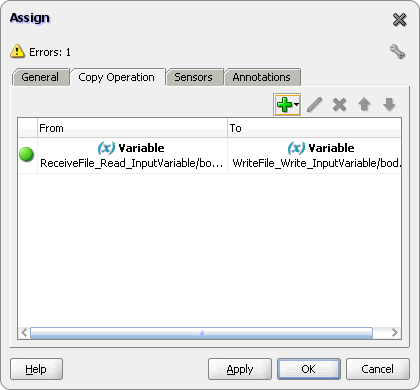
Task: Click the scroll left arrow of the table
Action: coord(24,333)
